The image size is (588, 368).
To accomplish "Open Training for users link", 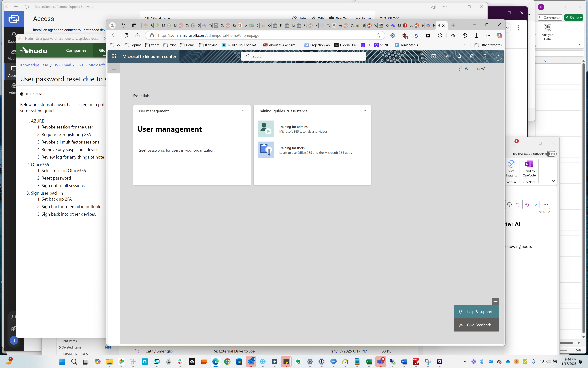I will (x=292, y=148).
